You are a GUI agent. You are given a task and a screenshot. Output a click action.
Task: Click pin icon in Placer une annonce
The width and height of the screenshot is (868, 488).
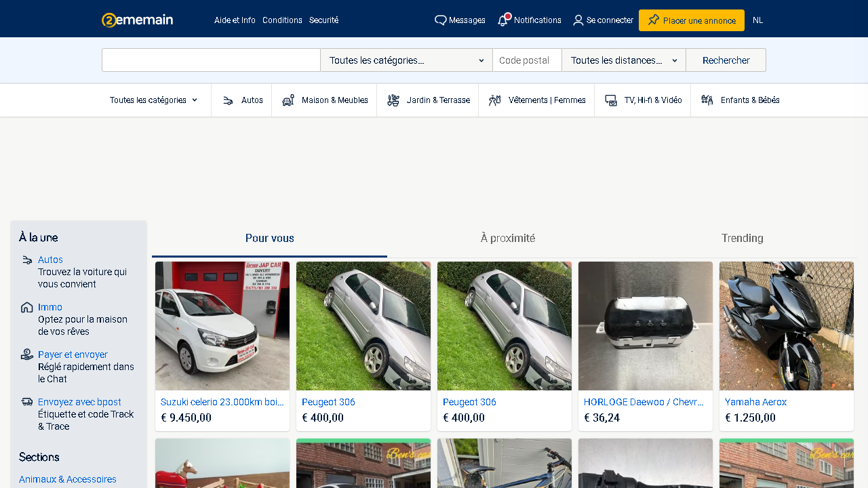[654, 20]
